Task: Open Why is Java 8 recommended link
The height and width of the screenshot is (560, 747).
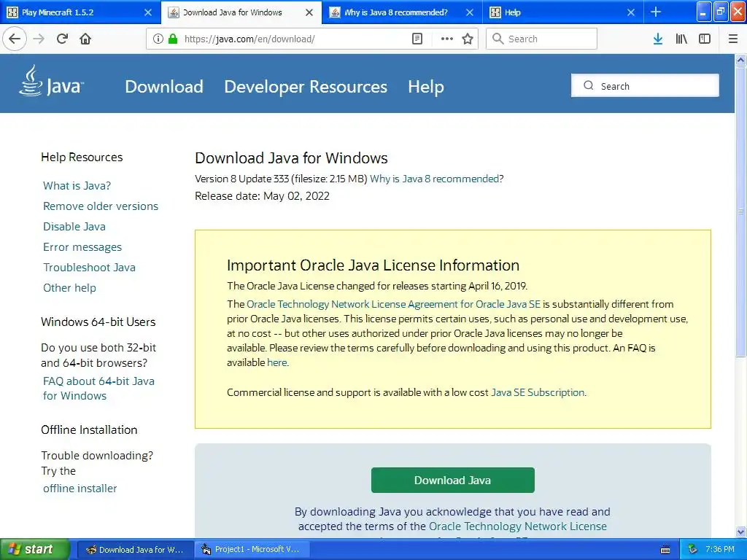Action: (435, 179)
